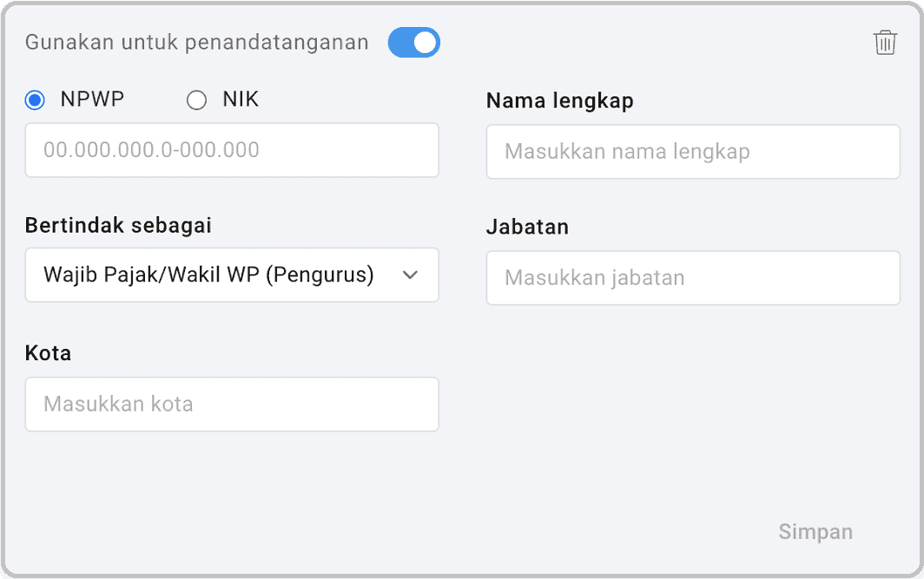Toggle off Gunakan untuk penandatanganan switch
The height and width of the screenshot is (579, 924).
(413, 43)
